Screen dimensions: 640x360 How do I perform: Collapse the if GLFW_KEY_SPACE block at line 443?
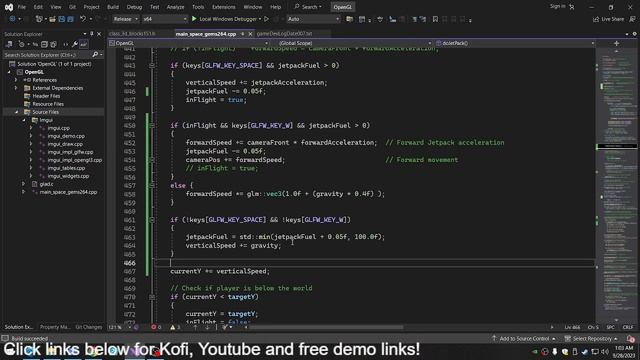point(152,65)
